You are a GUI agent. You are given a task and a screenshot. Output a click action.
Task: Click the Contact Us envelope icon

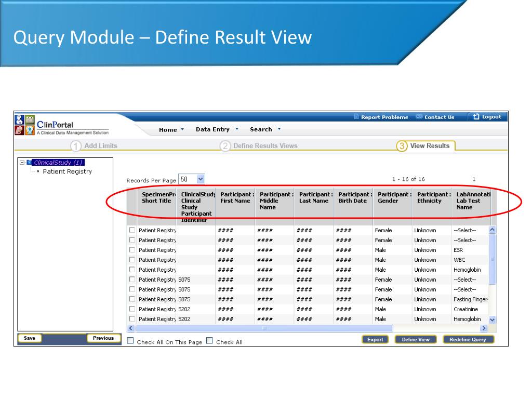click(419, 117)
